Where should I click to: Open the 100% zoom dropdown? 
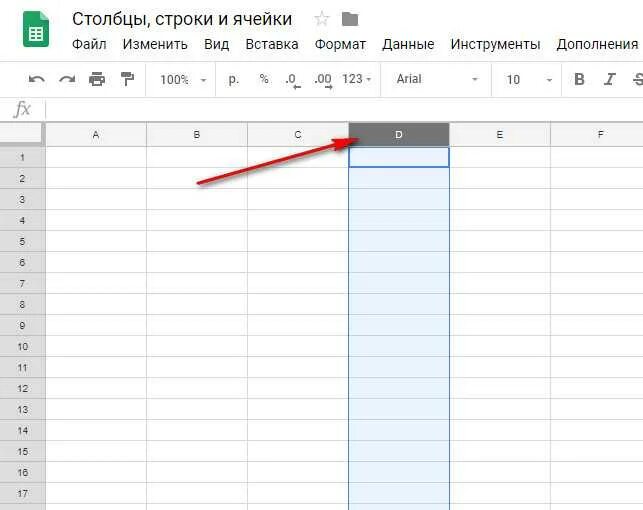pos(182,80)
